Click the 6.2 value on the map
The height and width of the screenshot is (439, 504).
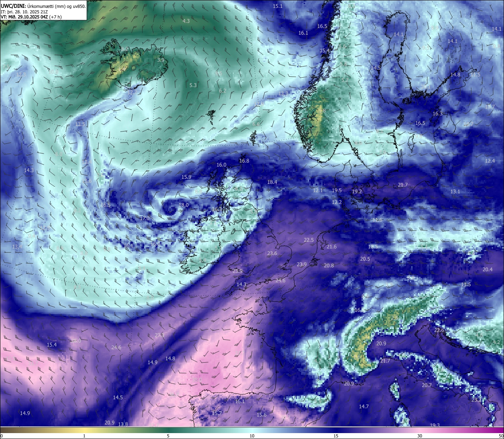(x=222, y=91)
